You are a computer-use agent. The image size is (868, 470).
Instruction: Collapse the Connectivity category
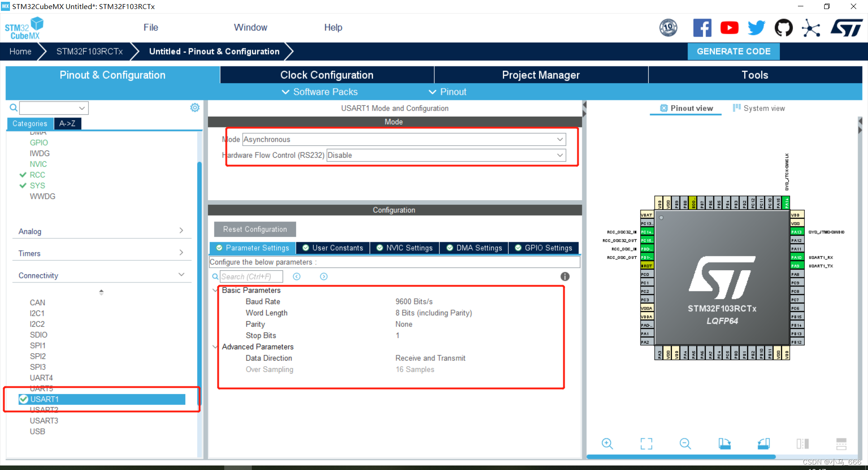(102, 275)
